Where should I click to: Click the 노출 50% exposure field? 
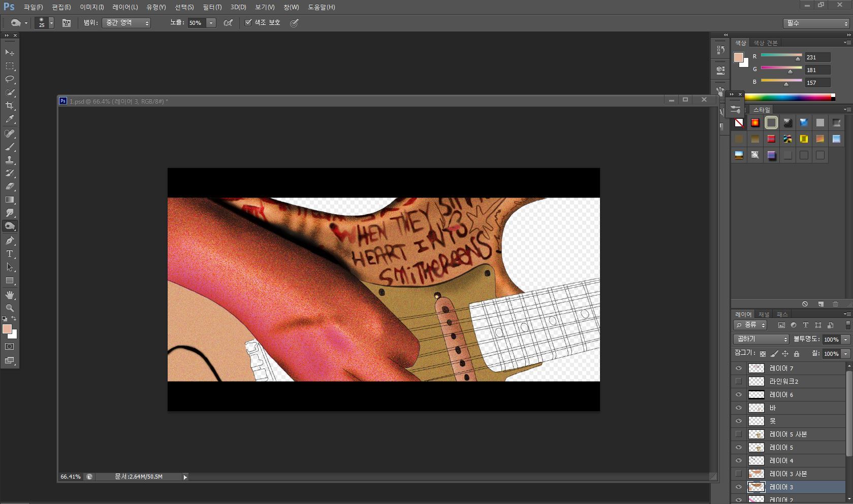(x=197, y=23)
